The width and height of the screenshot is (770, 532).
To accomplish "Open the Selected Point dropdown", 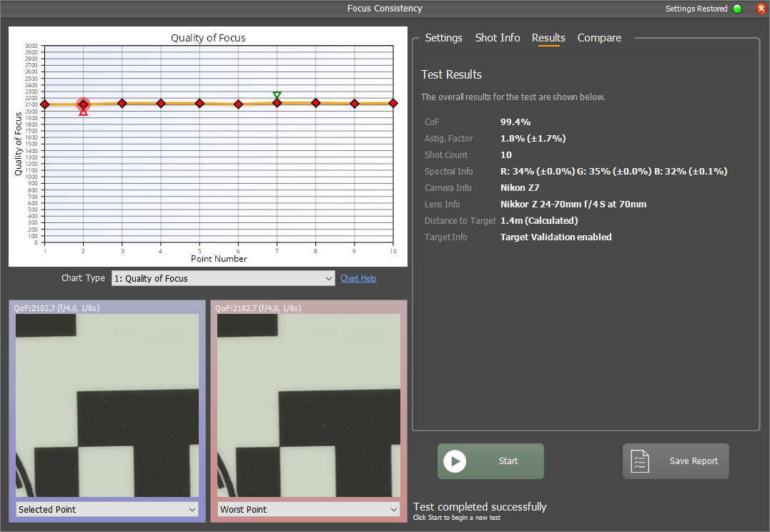I will [107, 509].
